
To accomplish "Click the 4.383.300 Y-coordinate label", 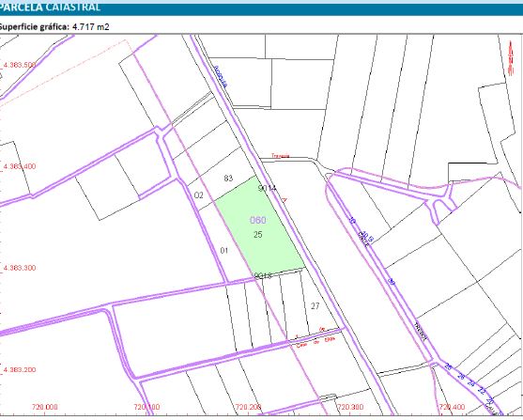I will pyautogui.click(x=19, y=268).
